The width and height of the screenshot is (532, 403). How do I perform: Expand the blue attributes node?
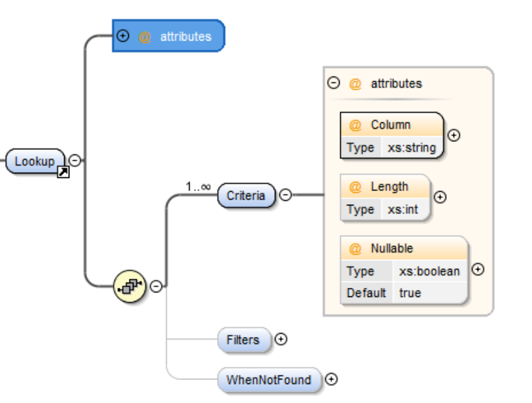122,36
